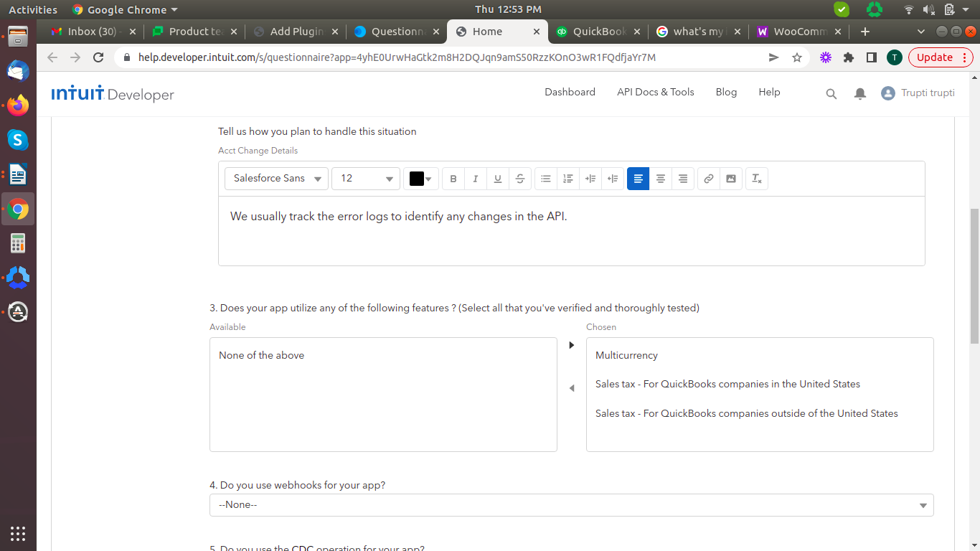
Task: Open the Dashboard link
Action: tap(570, 93)
